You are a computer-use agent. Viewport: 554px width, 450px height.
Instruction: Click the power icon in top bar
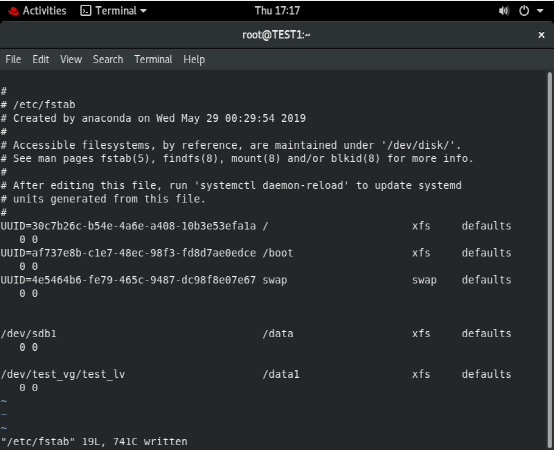click(524, 11)
